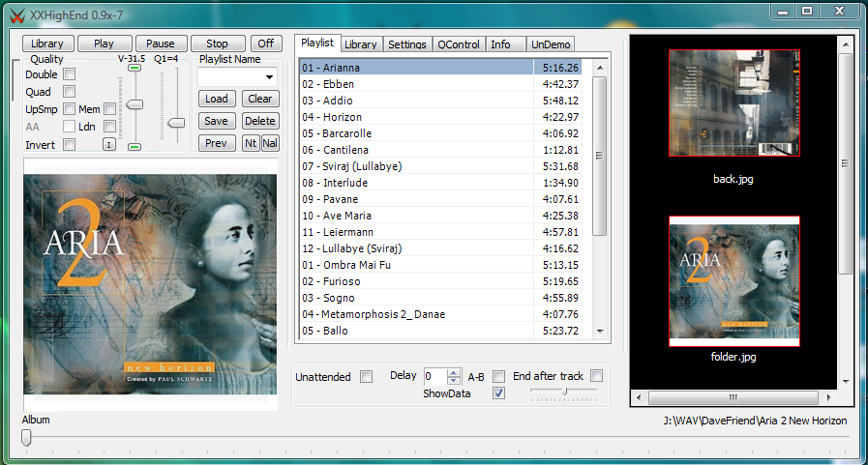Click the large Aria 2 album artwork
The image size is (868, 465).
[x=150, y=284]
